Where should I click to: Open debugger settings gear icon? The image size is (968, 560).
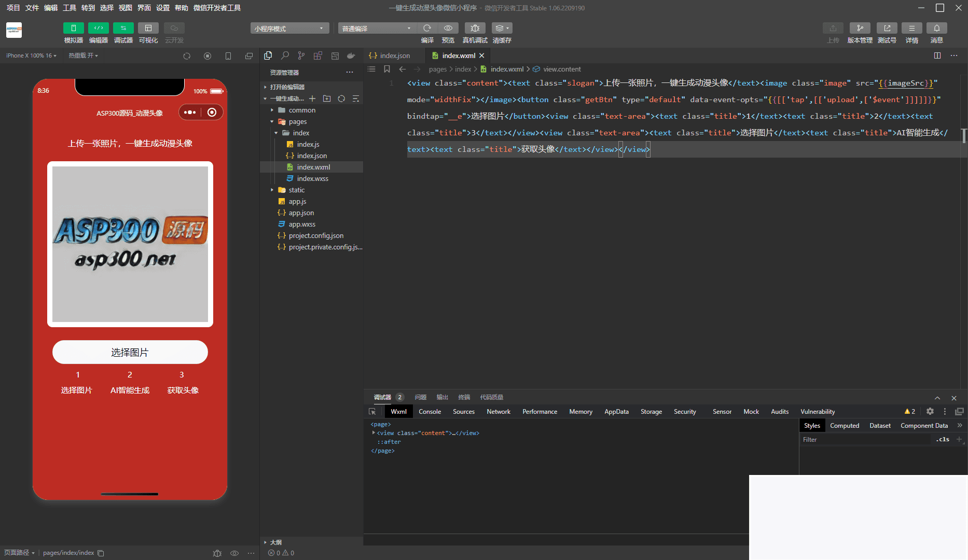[x=930, y=411]
